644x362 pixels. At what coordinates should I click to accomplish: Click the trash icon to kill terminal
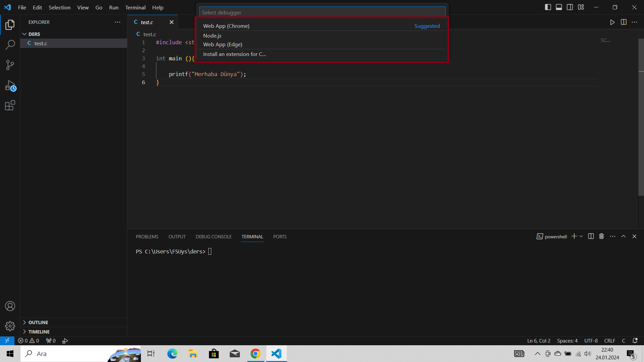click(x=601, y=236)
